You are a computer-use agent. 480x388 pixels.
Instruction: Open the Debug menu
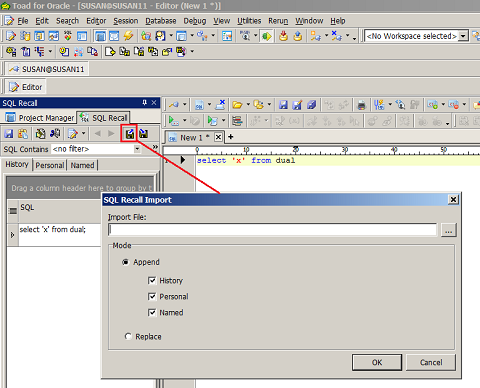point(195,21)
